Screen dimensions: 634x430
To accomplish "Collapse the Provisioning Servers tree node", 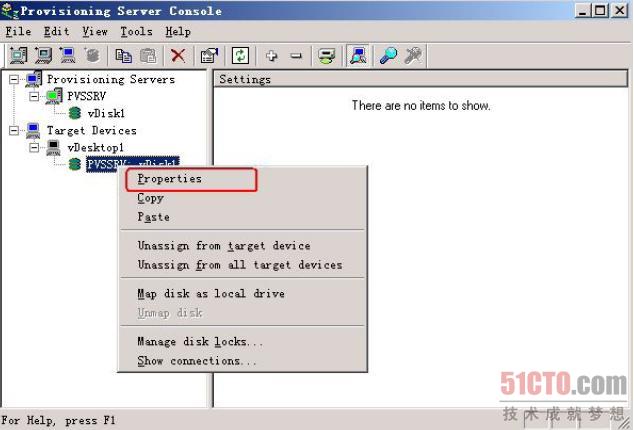I will [14, 79].
